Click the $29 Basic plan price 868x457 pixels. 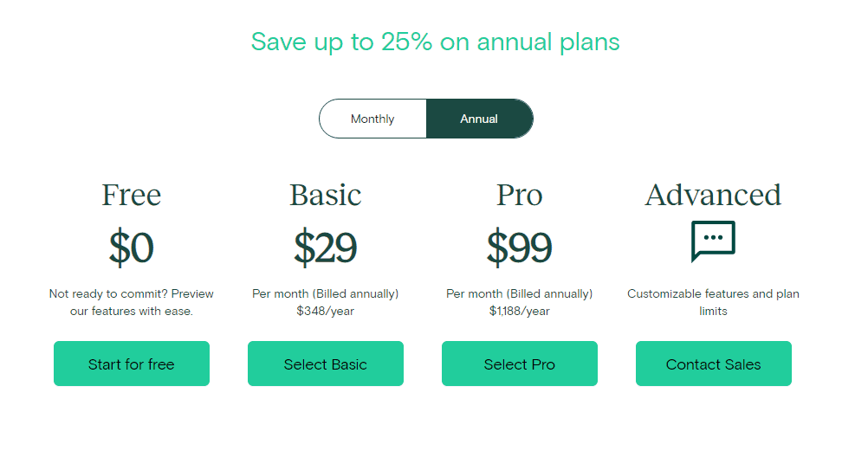pyautogui.click(x=326, y=248)
